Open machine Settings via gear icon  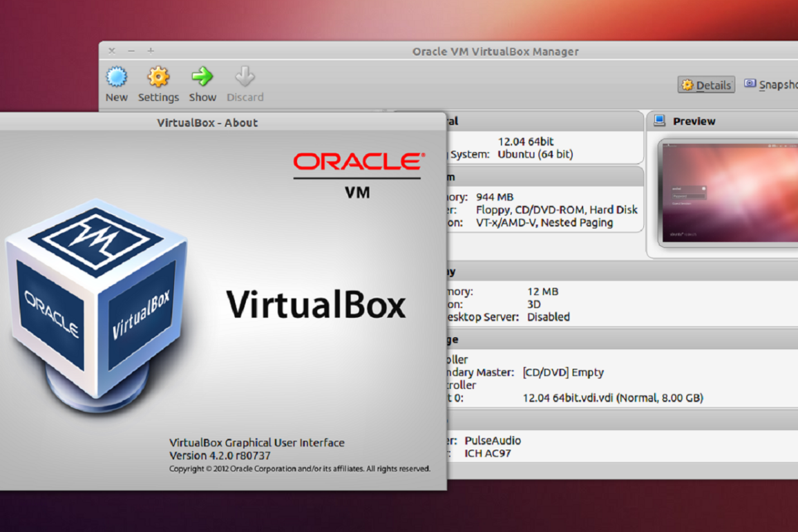[158, 77]
